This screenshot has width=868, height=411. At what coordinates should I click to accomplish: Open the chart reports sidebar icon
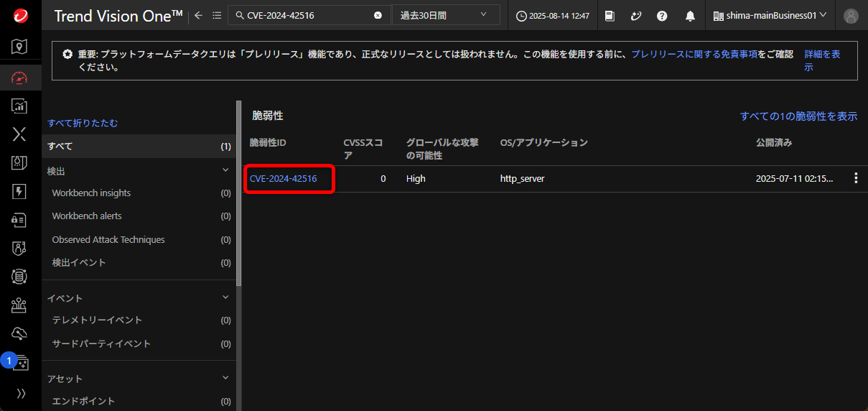click(20, 106)
